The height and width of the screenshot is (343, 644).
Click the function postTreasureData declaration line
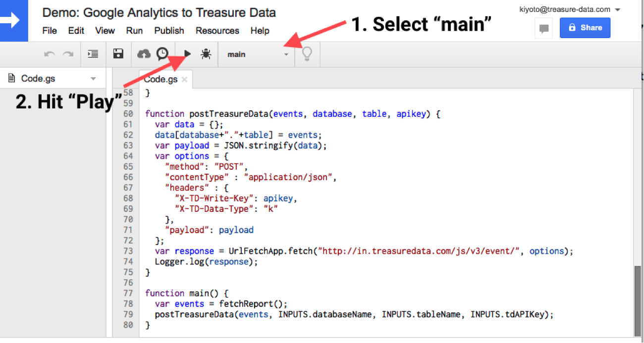[x=293, y=114]
